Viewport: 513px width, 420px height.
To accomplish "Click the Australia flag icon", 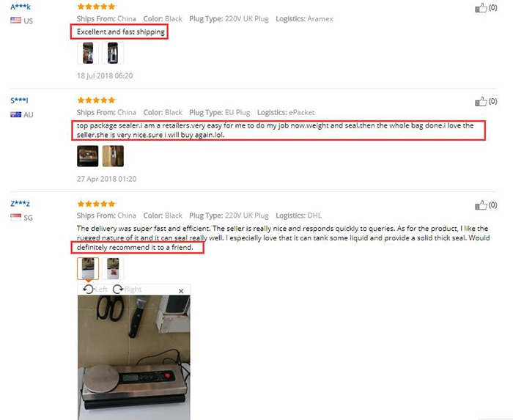I will 15,114.
